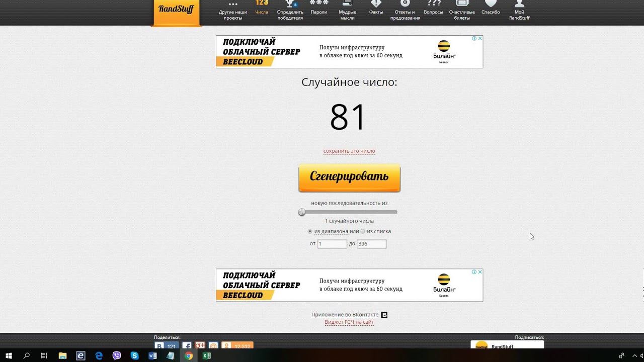Open Skype from taskbar
The width and height of the screenshot is (644, 362).
[134, 355]
